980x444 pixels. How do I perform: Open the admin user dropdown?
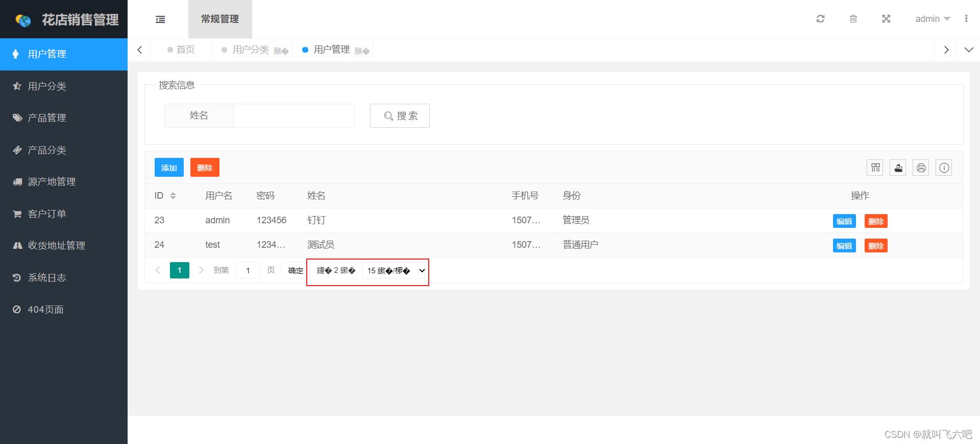click(933, 19)
